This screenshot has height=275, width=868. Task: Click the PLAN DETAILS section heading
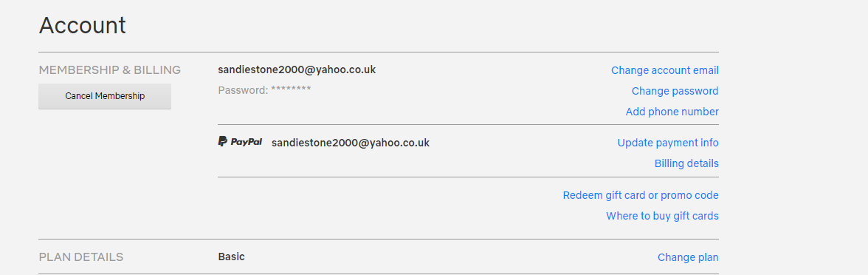click(81, 257)
